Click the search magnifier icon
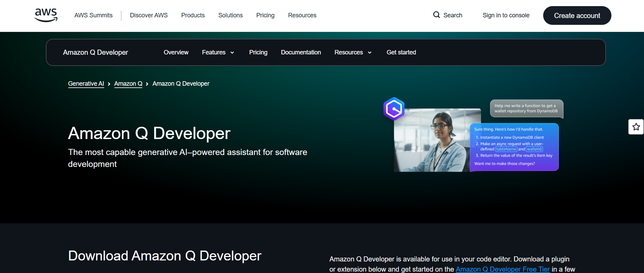Screen dimensions: 644x273 click(437, 15)
